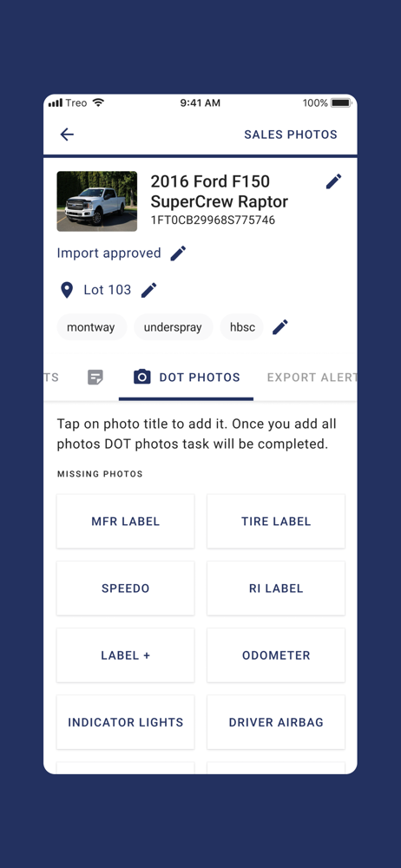Tap the location pin icon
The width and height of the screenshot is (401, 868).
click(x=67, y=290)
